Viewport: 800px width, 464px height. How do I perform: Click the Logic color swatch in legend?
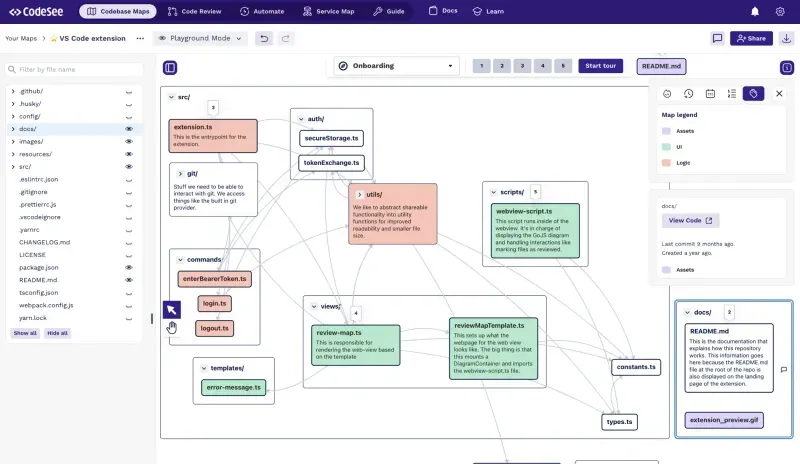point(666,163)
